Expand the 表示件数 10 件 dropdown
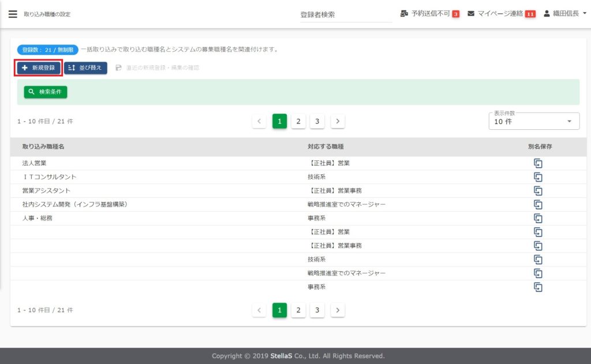This screenshot has width=591, height=364. pyautogui.click(x=533, y=122)
